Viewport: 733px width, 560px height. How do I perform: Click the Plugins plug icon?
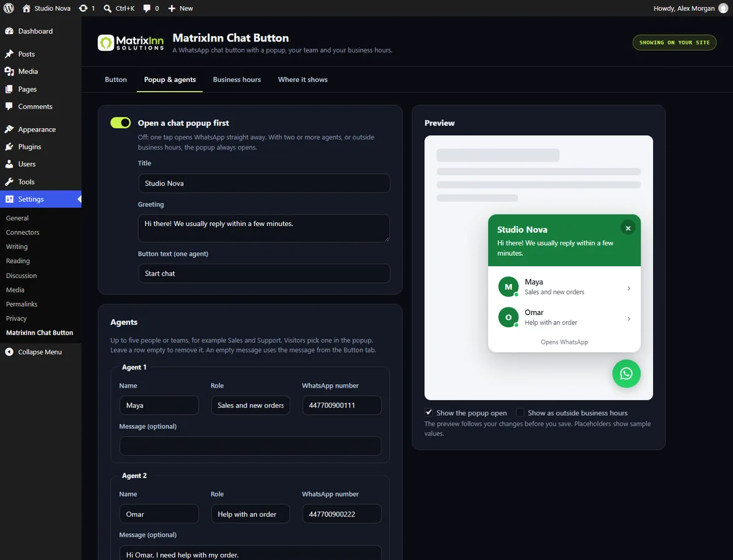coord(9,147)
